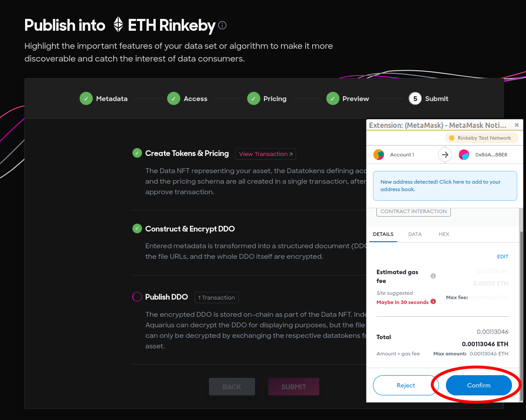Click the arrow between the accounts
Image resolution: width=526 pixels, height=420 pixels.
point(445,155)
